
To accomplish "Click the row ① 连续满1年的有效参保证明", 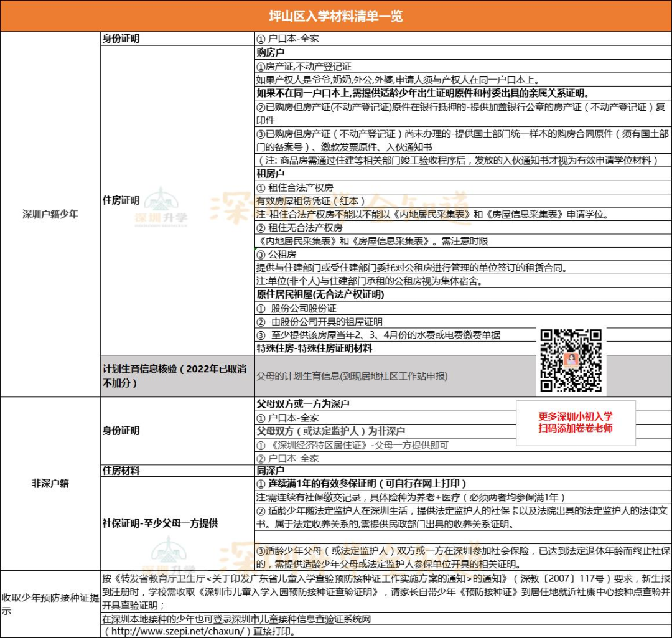I will pyautogui.click(x=463, y=484).
